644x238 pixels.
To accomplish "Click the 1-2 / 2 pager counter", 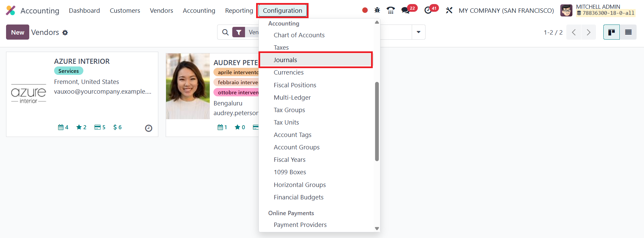I will [553, 32].
